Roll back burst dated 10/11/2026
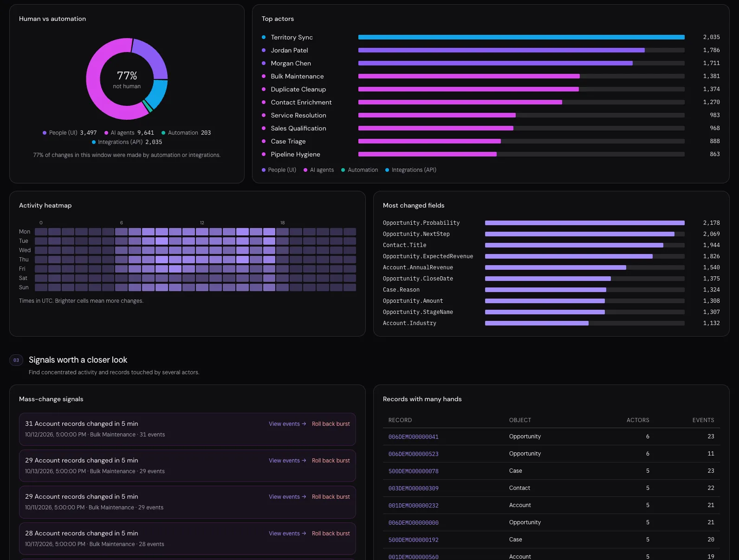The width and height of the screenshot is (739, 560). 331,497
